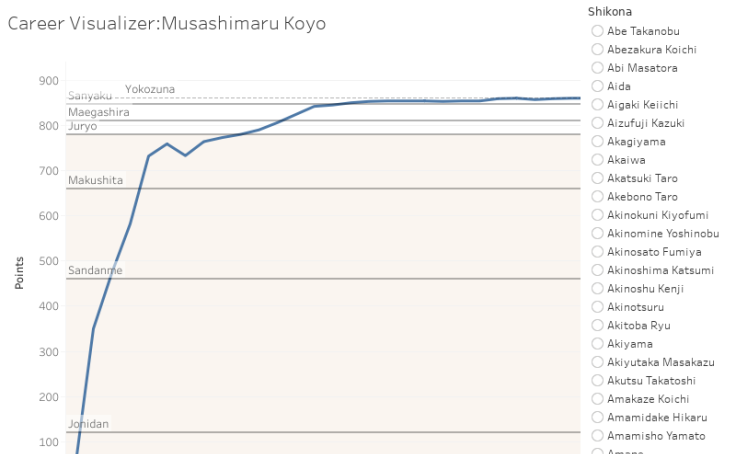Pick Amamisho Yamato radio button
Image resolution: width=736 pixels, height=454 pixels.
[x=598, y=436]
